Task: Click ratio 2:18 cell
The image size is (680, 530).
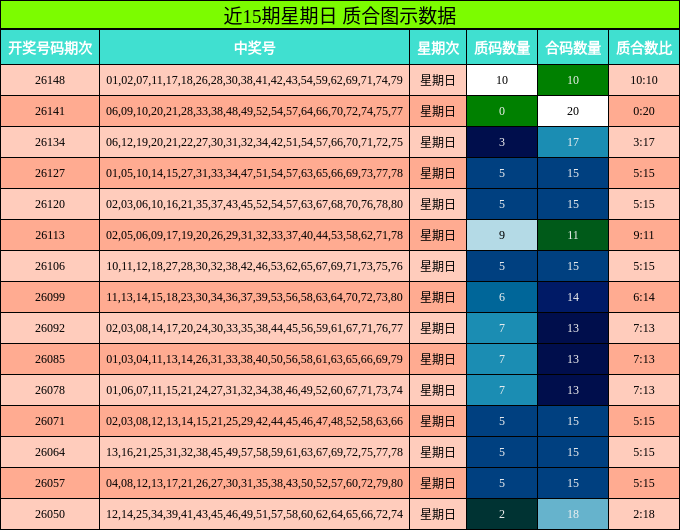Action: [644, 514]
